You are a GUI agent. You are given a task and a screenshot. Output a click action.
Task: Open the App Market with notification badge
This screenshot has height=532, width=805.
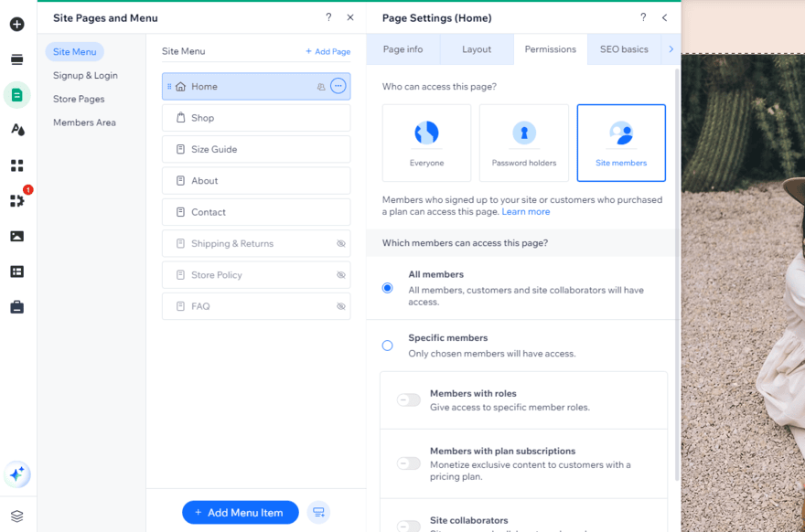[x=16, y=199]
